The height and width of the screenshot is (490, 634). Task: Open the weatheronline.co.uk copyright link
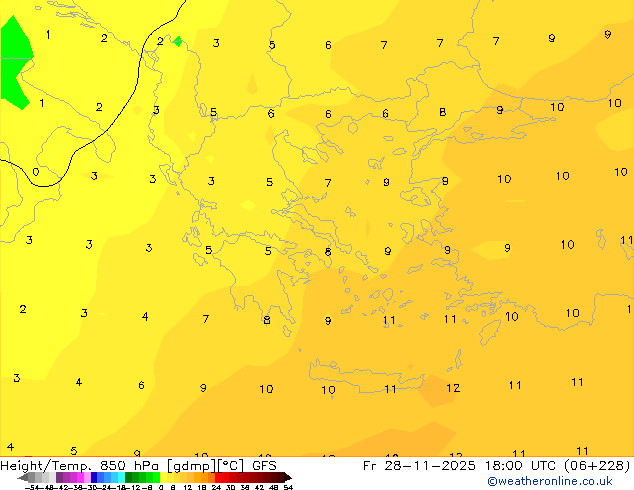(x=549, y=481)
